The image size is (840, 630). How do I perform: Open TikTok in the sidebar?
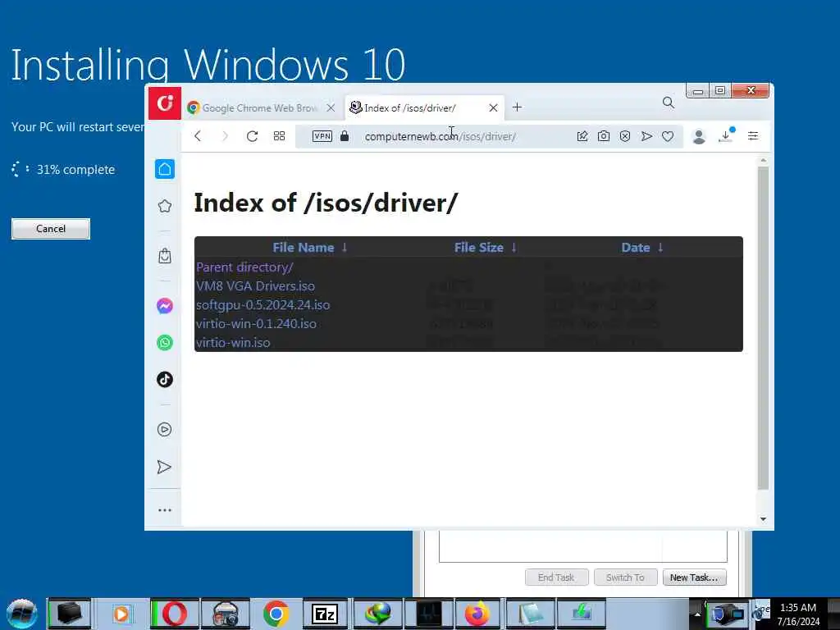tap(165, 379)
